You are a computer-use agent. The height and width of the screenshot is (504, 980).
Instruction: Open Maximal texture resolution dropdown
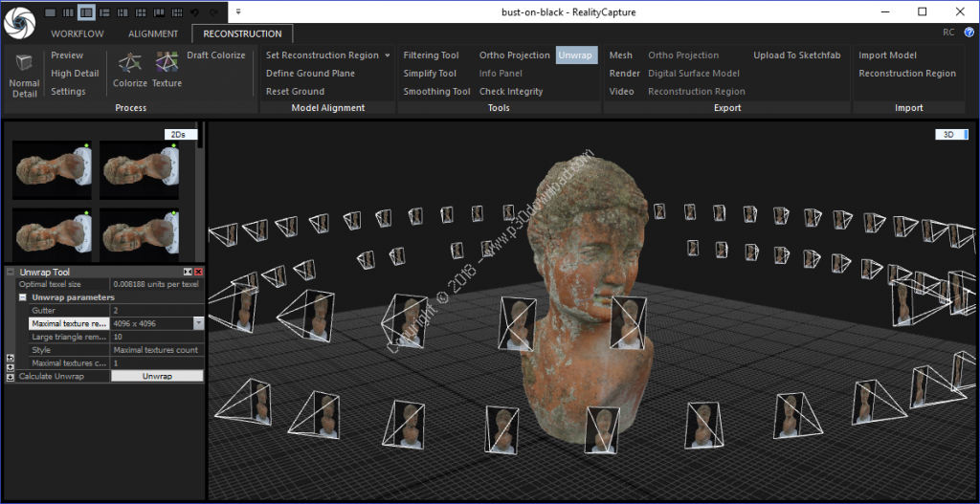pos(198,323)
